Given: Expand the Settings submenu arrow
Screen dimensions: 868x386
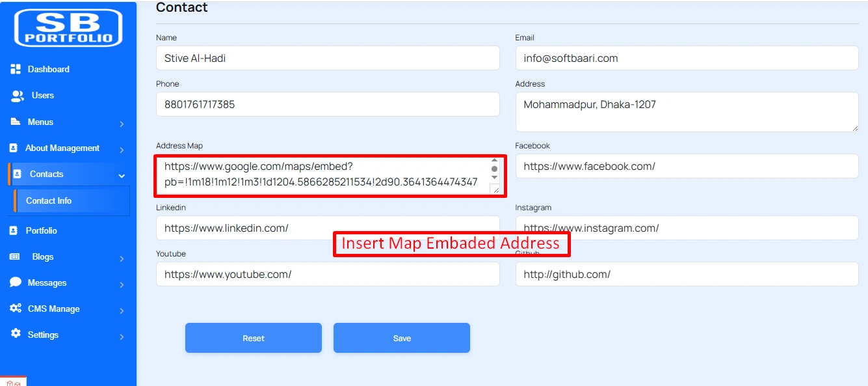Looking at the screenshot, I should [122, 337].
